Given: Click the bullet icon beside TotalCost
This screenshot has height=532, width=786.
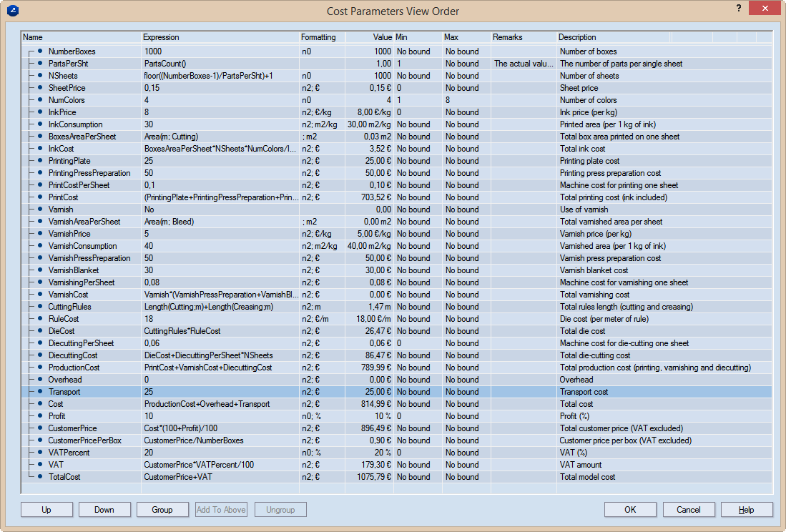Looking at the screenshot, I should tap(40, 477).
